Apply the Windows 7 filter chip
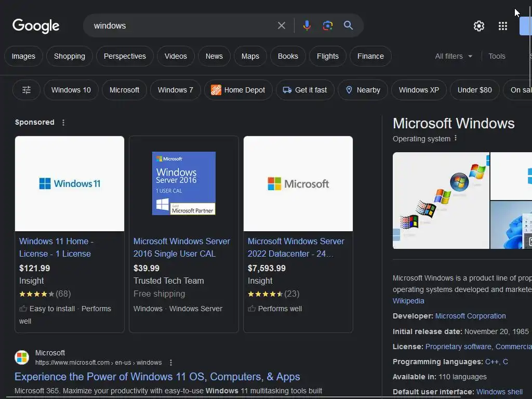The width and height of the screenshot is (532, 399). 176,90
